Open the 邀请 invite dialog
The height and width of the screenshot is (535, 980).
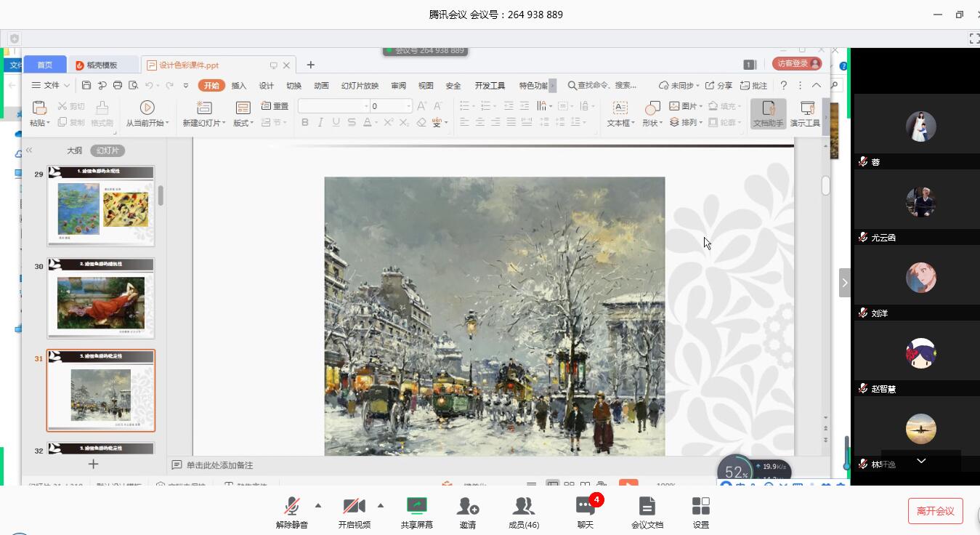(468, 512)
